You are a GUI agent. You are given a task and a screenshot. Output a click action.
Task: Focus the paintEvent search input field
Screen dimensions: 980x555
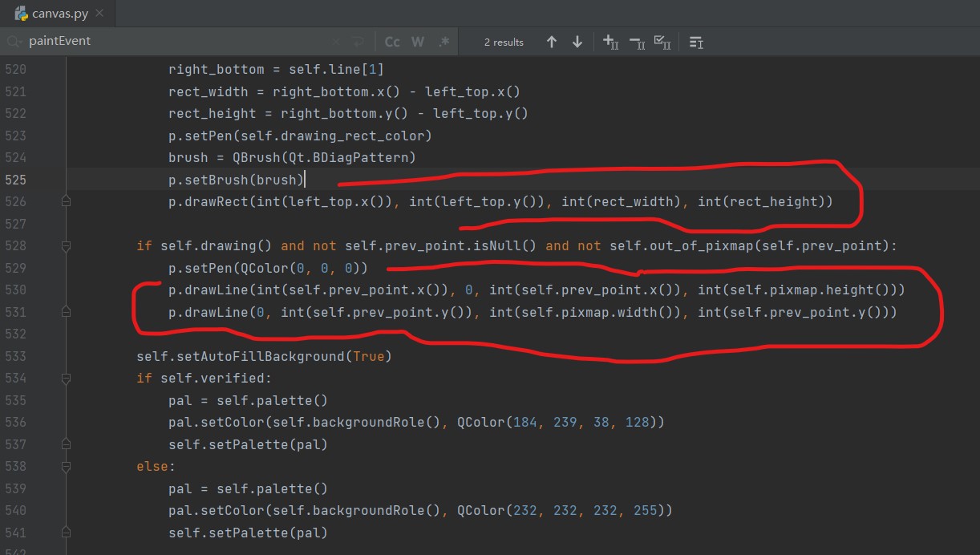coord(176,41)
